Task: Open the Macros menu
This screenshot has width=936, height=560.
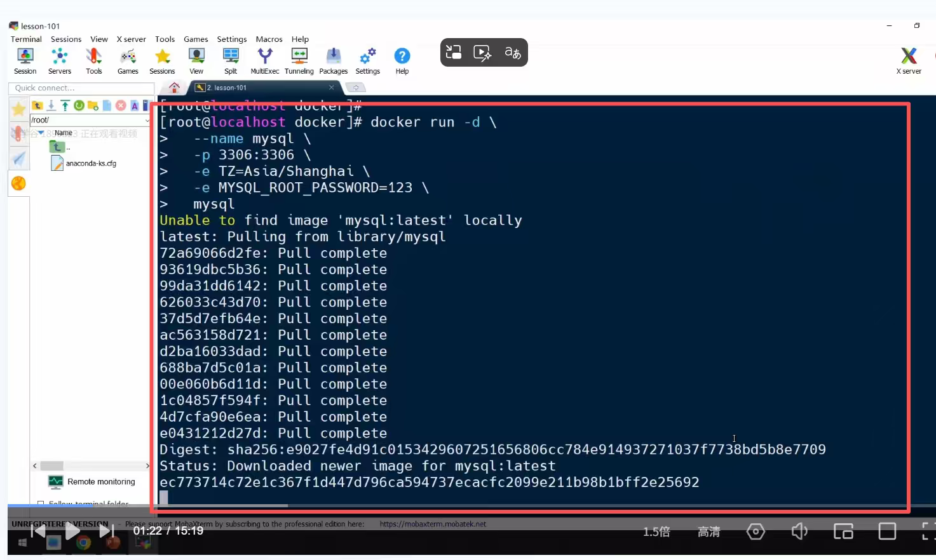Action: click(269, 39)
